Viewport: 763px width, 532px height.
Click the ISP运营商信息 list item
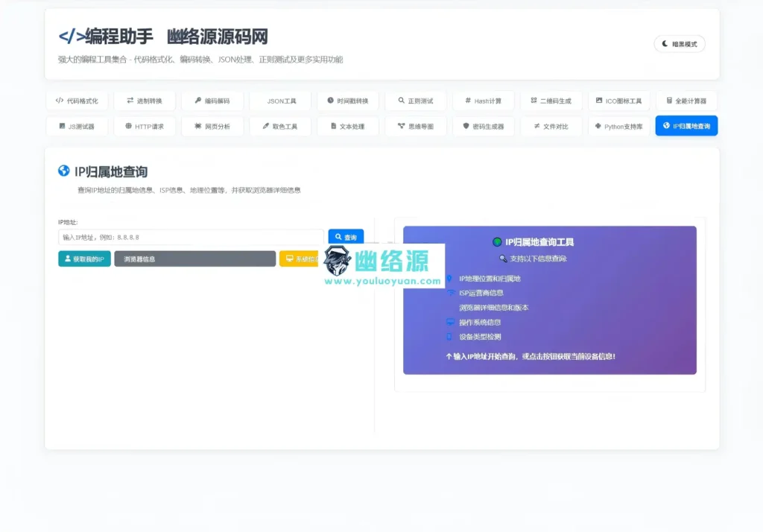pyautogui.click(x=481, y=293)
